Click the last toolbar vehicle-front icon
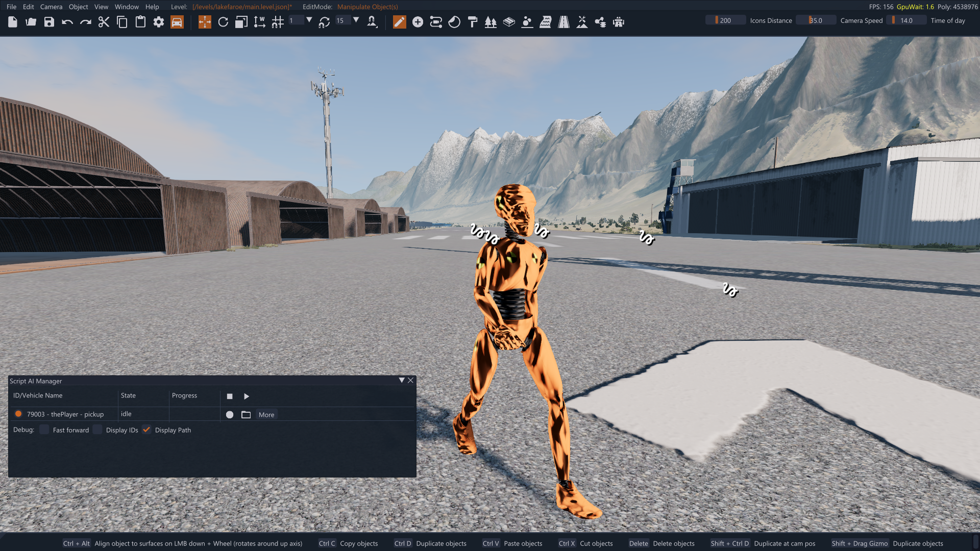This screenshot has height=551, width=980. tap(619, 22)
